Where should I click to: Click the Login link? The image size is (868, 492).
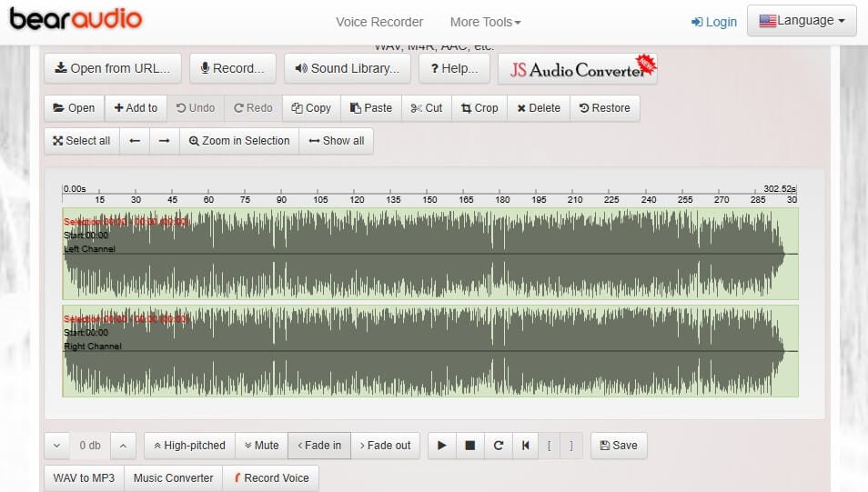[x=714, y=22]
